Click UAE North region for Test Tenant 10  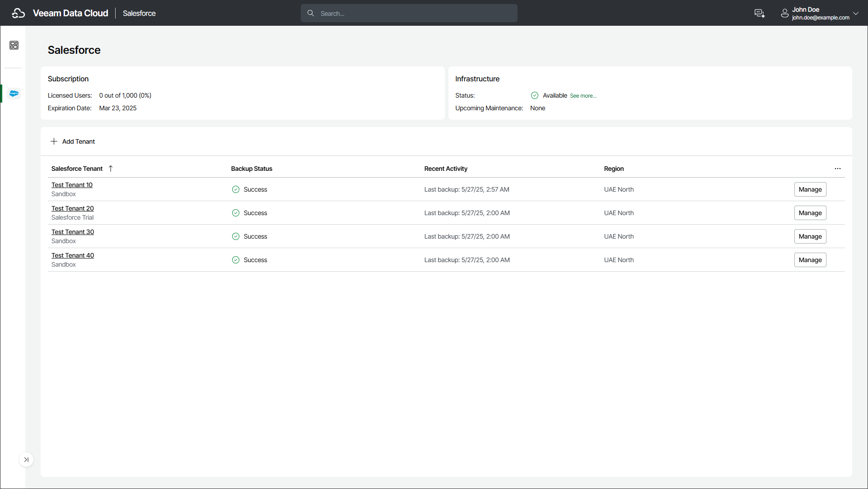[619, 189]
